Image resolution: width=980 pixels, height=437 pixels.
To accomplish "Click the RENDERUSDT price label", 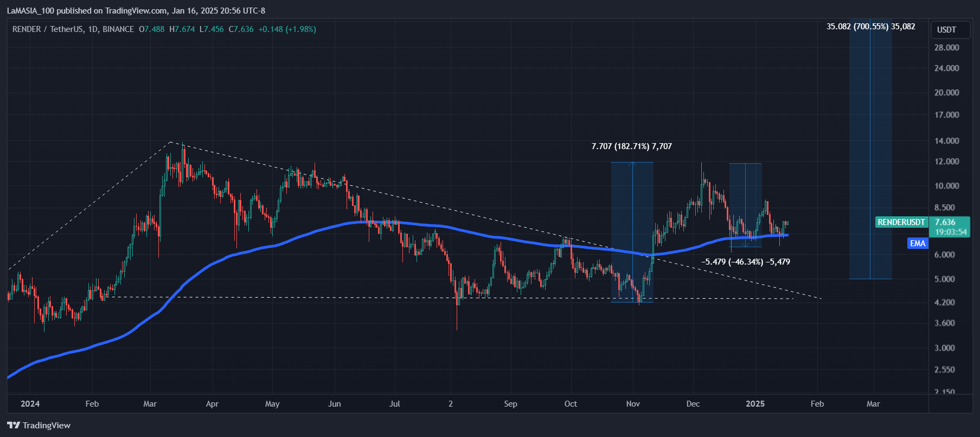I will (x=901, y=222).
